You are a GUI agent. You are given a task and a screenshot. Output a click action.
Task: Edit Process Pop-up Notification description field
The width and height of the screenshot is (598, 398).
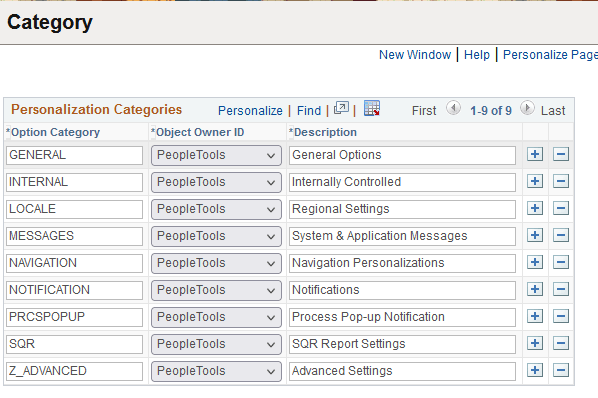[x=402, y=317]
